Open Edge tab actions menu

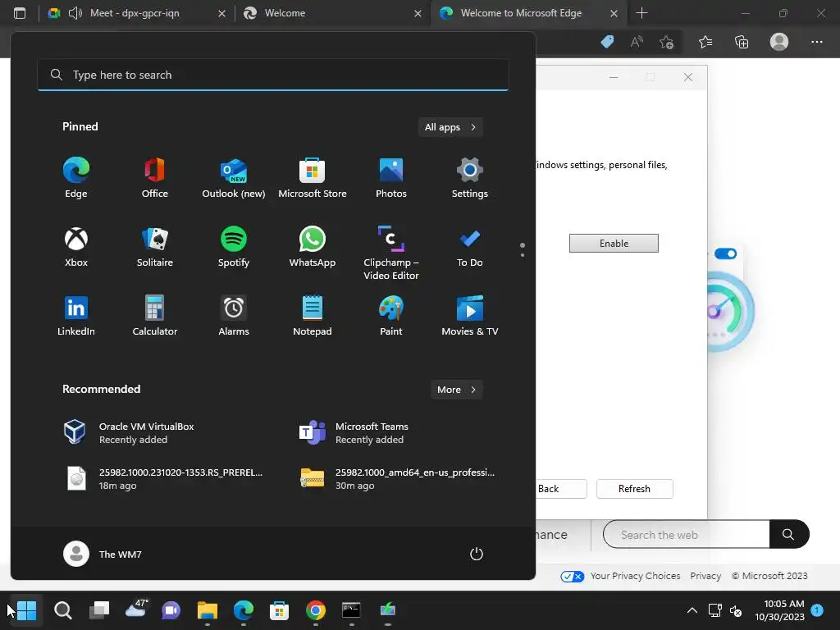click(x=20, y=13)
